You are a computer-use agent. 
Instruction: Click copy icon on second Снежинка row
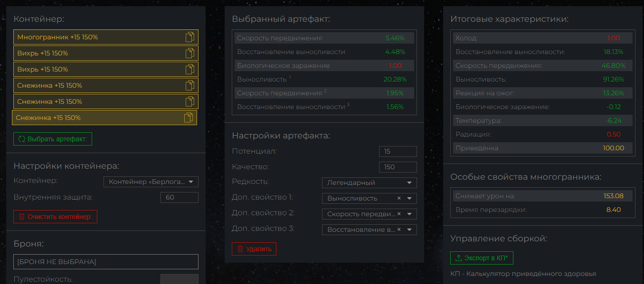coord(190,101)
